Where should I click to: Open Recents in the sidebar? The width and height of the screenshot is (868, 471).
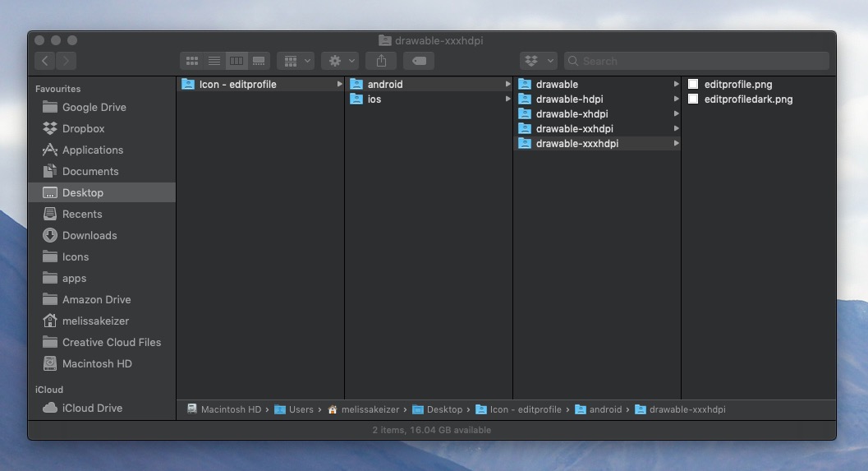[x=103, y=214]
